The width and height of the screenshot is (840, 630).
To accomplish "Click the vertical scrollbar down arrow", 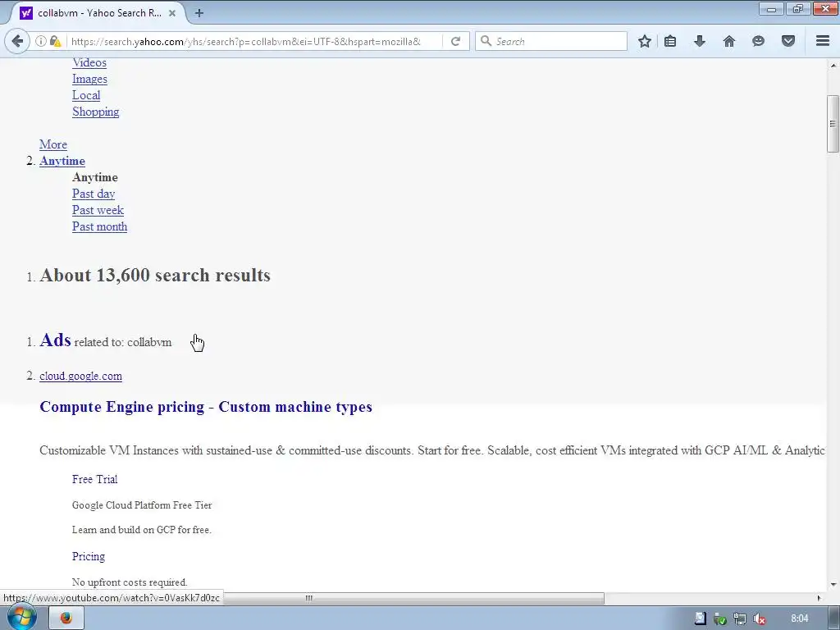I will click(833, 584).
